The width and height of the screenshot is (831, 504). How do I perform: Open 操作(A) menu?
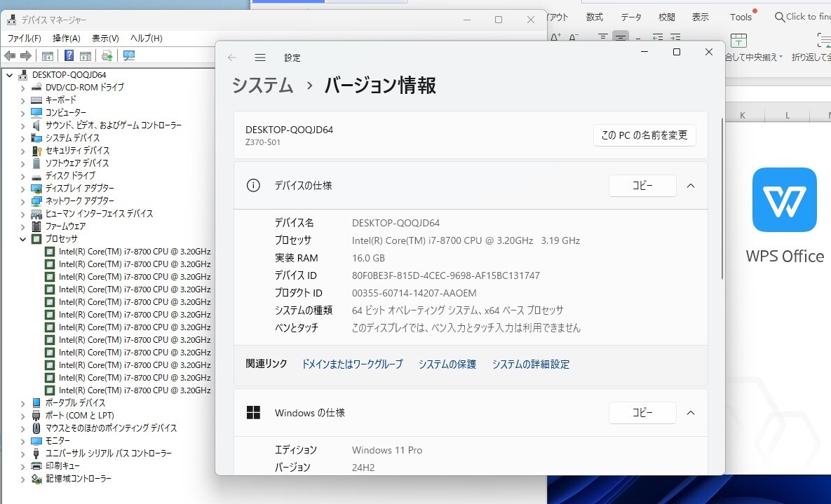pos(66,38)
